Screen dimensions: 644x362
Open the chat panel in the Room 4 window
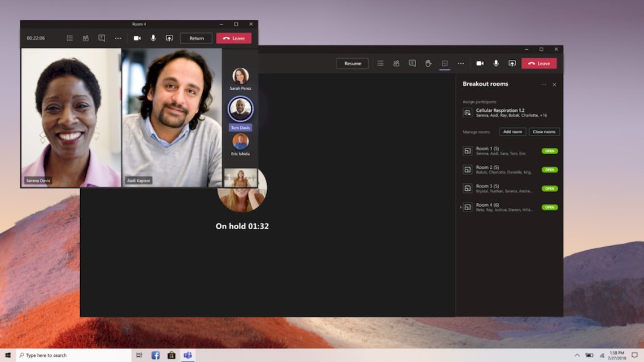pos(102,38)
